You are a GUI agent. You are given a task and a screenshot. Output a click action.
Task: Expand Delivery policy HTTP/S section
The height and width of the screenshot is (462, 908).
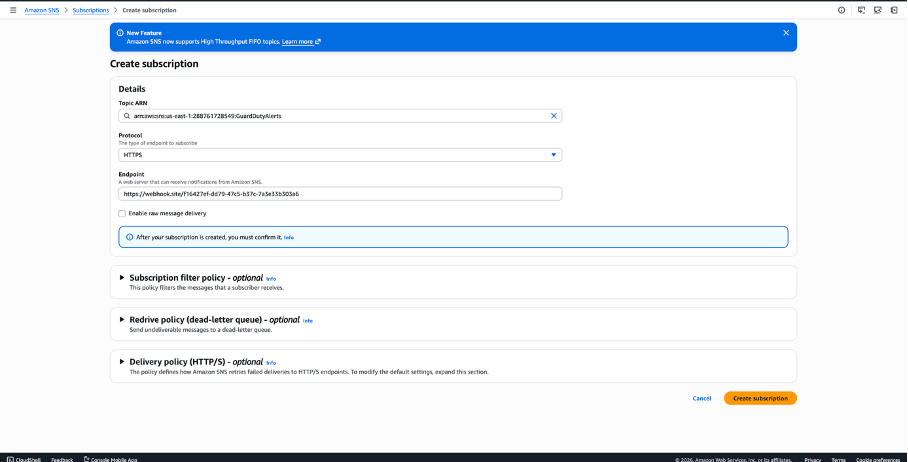click(122, 362)
